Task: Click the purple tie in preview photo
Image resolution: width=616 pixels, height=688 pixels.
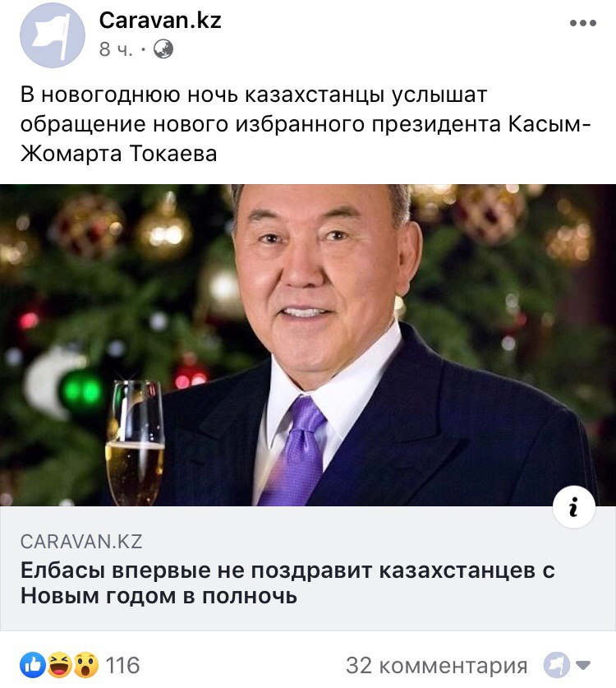Action: pyautogui.click(x=293, y=451)
